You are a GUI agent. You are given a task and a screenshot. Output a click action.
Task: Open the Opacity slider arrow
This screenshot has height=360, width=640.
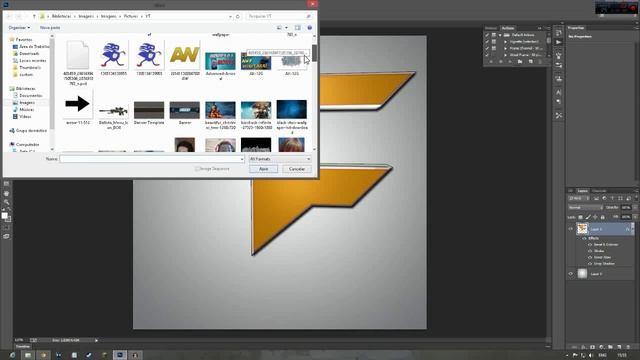[x=636, y=208]
